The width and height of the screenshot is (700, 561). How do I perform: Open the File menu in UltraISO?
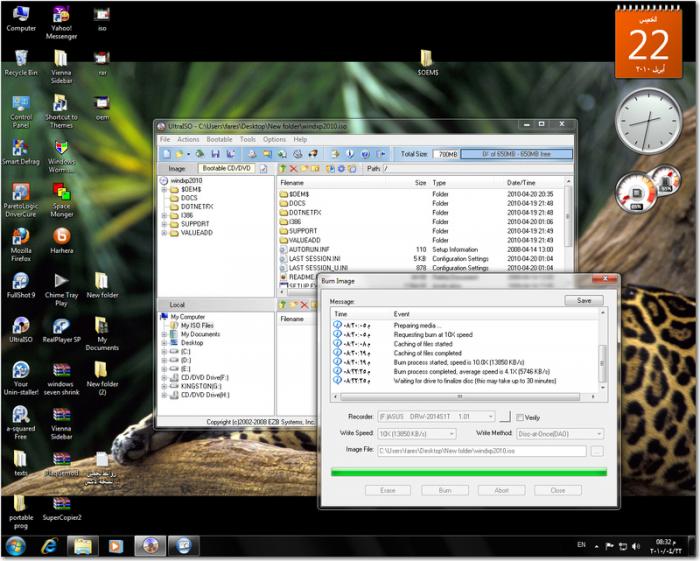click(165, 139)
